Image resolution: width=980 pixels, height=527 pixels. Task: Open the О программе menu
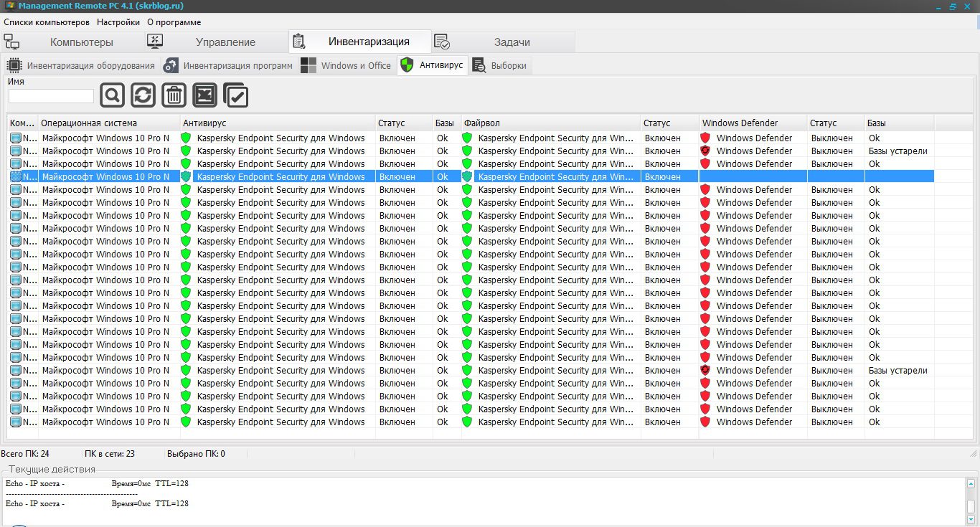click(174, 22)
